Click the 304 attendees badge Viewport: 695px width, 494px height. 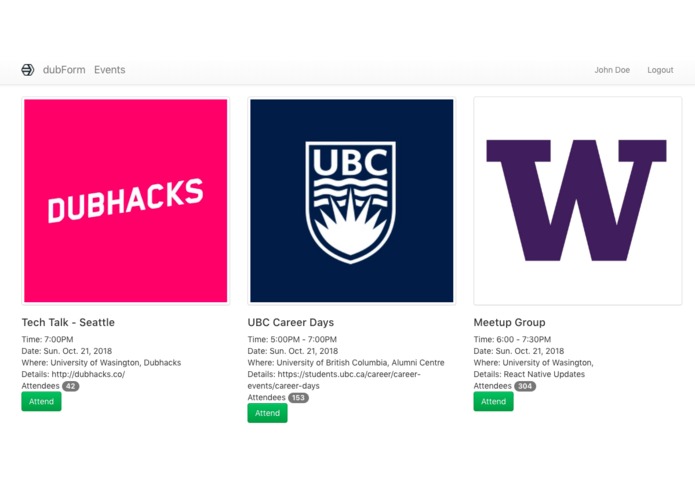(525, 386)
